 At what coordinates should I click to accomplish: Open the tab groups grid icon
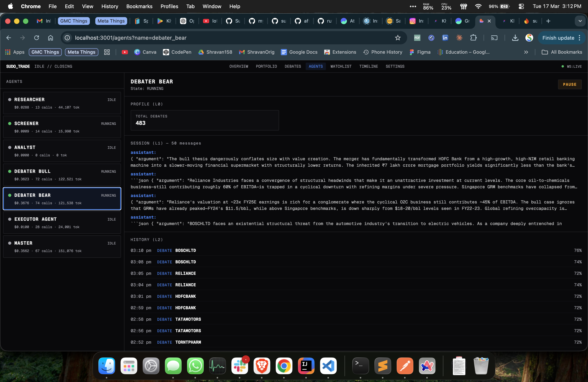(107, 52)
